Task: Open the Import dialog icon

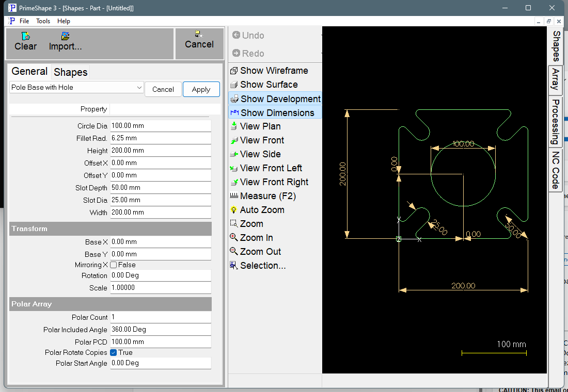Action: point(65,36)
